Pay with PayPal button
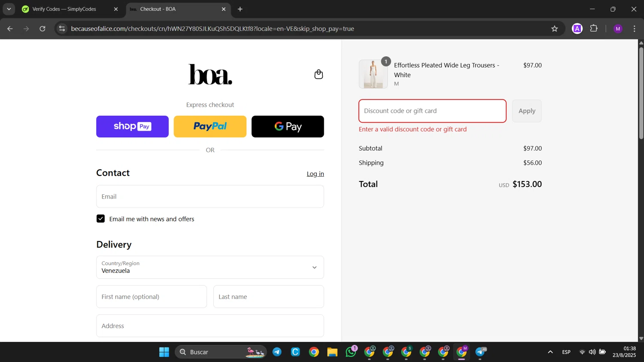 point(210,127)
